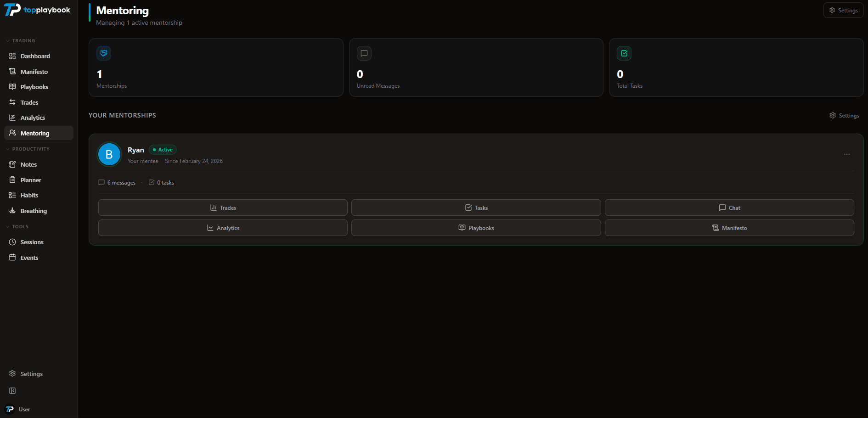The width and height of the screenshot is (868, 421).
Task: Select Playbooks from the sidebar
Action: pos(34,87)
